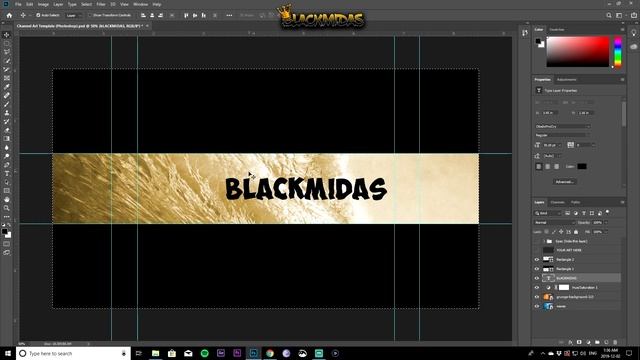This screenshot has width=640, height=360.
Task: Open the font style Regular dropdown
Action: pyautogui.click(x=562, y=135)
